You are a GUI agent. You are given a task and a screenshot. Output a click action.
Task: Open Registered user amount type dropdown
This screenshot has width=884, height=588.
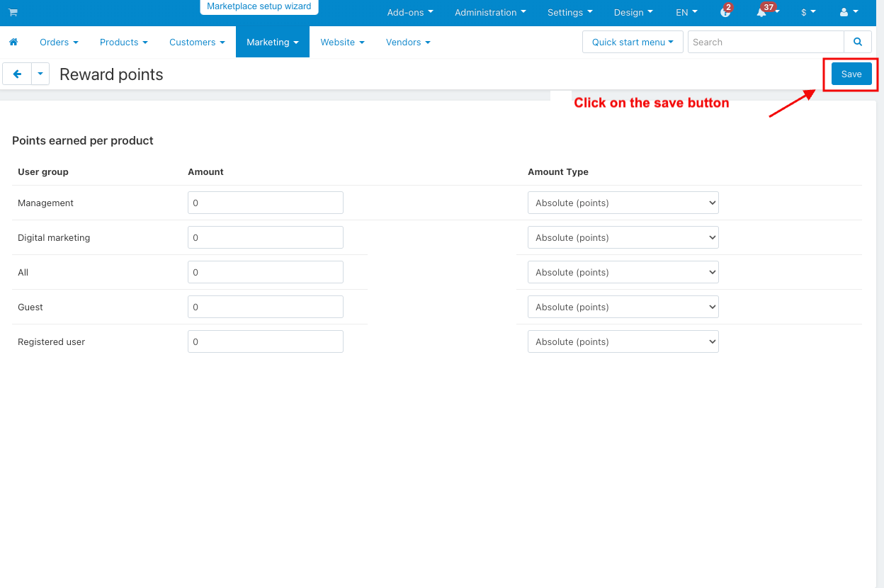point(623,341)
